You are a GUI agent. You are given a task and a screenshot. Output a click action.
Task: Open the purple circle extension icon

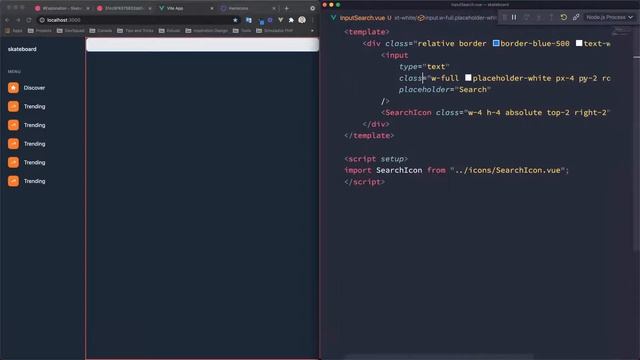(x=270, y=20)
